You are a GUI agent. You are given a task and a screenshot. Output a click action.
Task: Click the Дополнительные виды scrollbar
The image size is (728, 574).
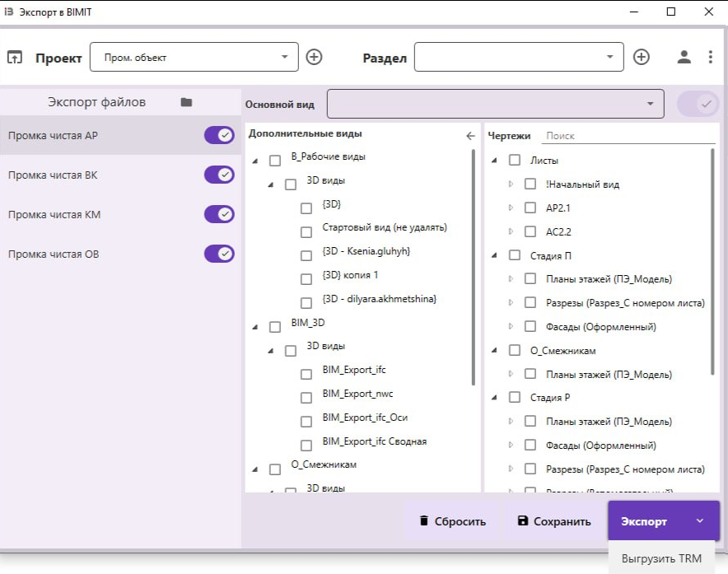point(473,267)
